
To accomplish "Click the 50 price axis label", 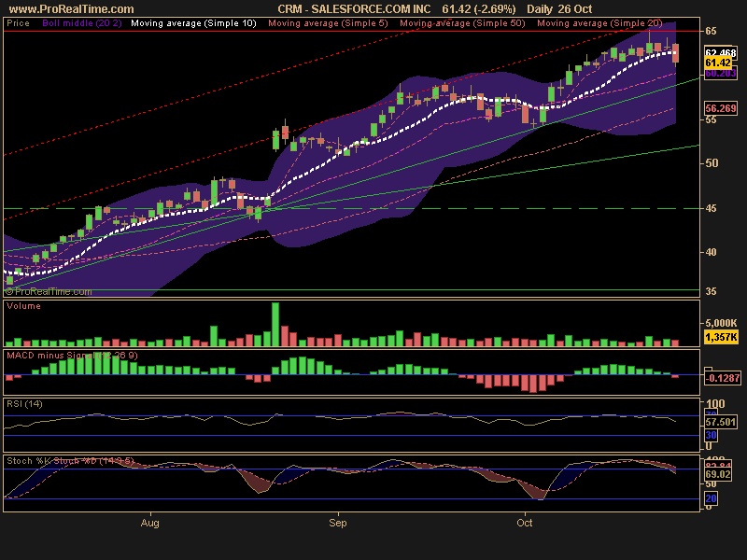I will [x=711, y=162].
